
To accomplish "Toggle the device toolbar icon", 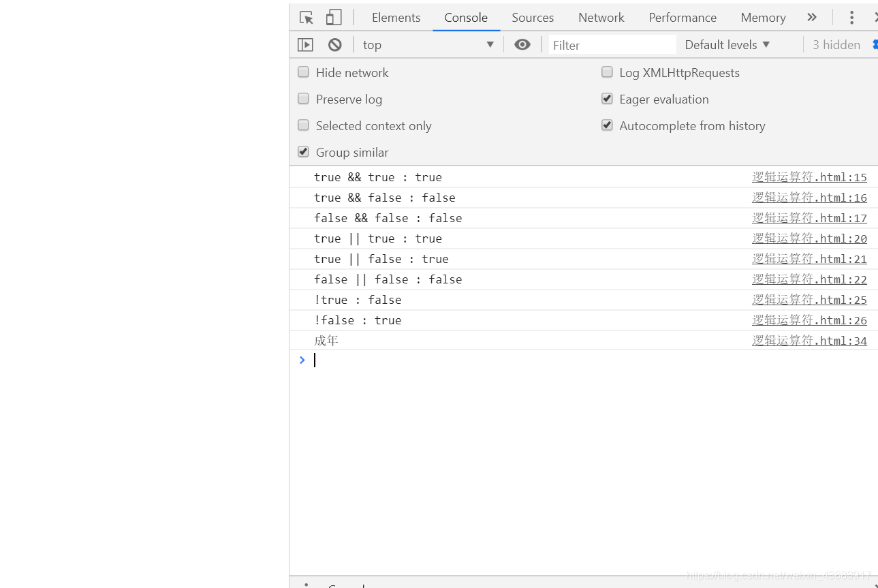I will [x=334, y=18].
